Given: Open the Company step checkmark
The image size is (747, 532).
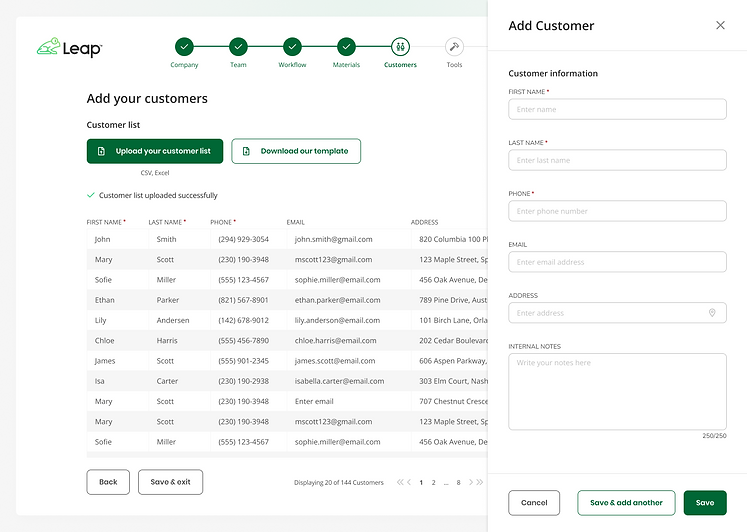Looking at the screenshot, I should point(184,47).
